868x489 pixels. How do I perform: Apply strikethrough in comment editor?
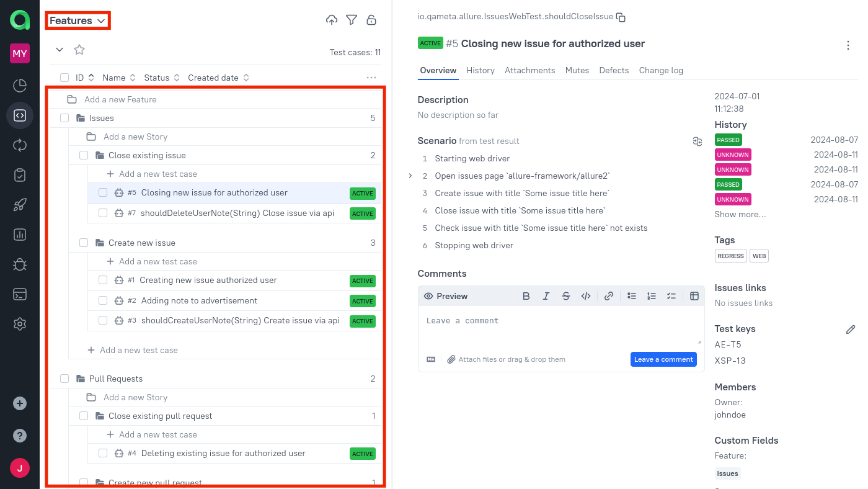566,296
